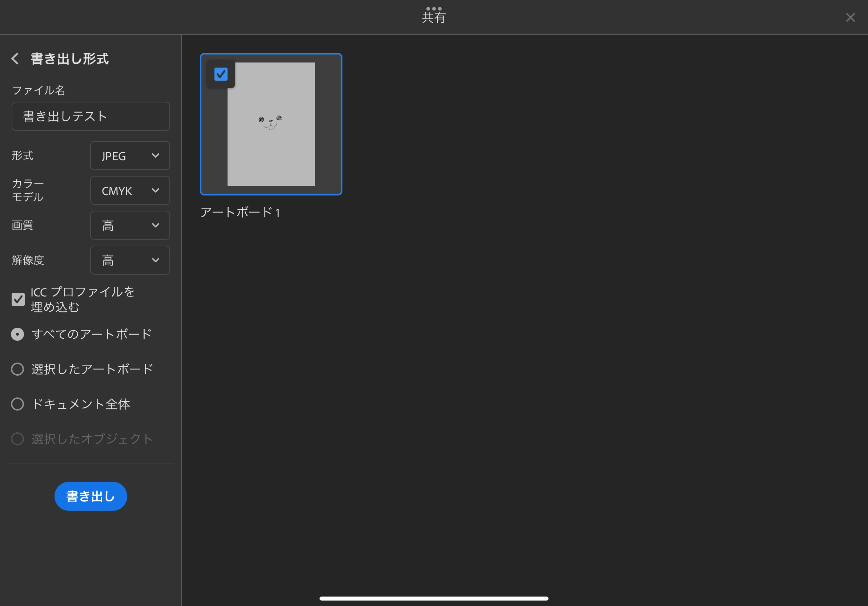Tap the three-dot handle above 共有
This screenshot has width=868, height=606.
click(x=434, y=8)
